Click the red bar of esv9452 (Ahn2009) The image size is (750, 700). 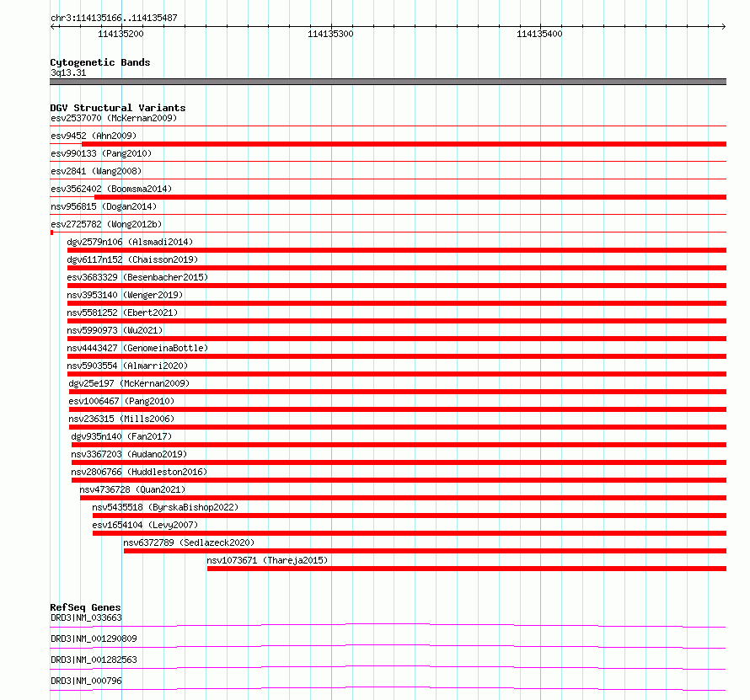coord(404,144)
